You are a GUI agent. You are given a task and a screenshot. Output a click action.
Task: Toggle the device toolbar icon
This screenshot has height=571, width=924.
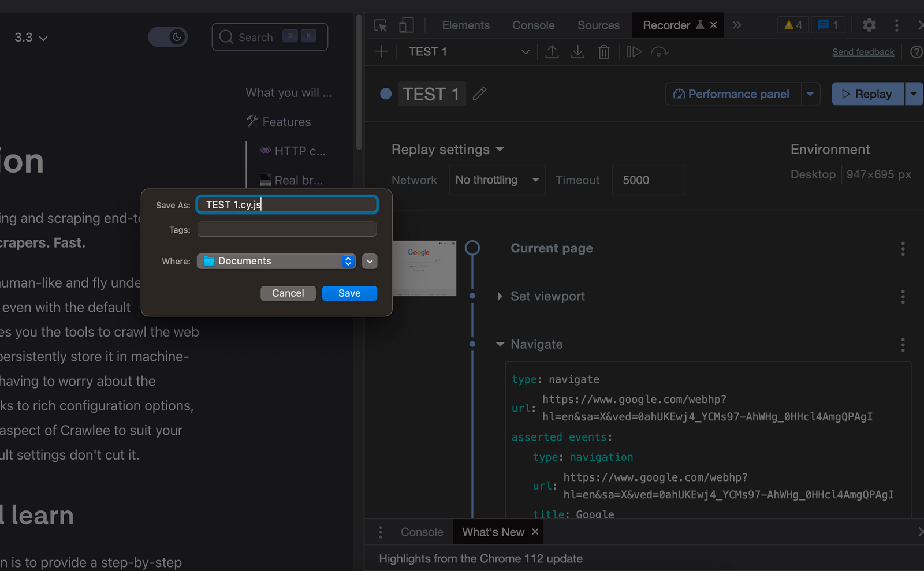coord(406,25)
